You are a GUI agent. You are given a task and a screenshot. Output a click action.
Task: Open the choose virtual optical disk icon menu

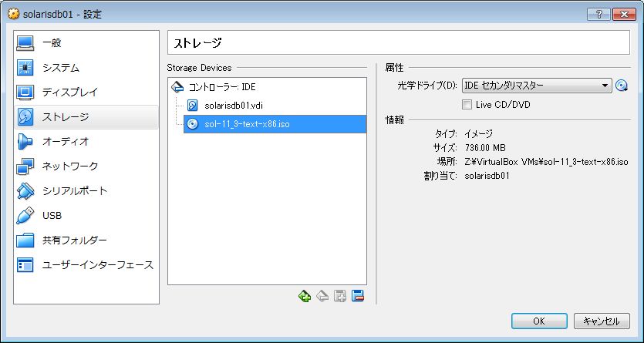pyautogui.click(x=622, y=86)
